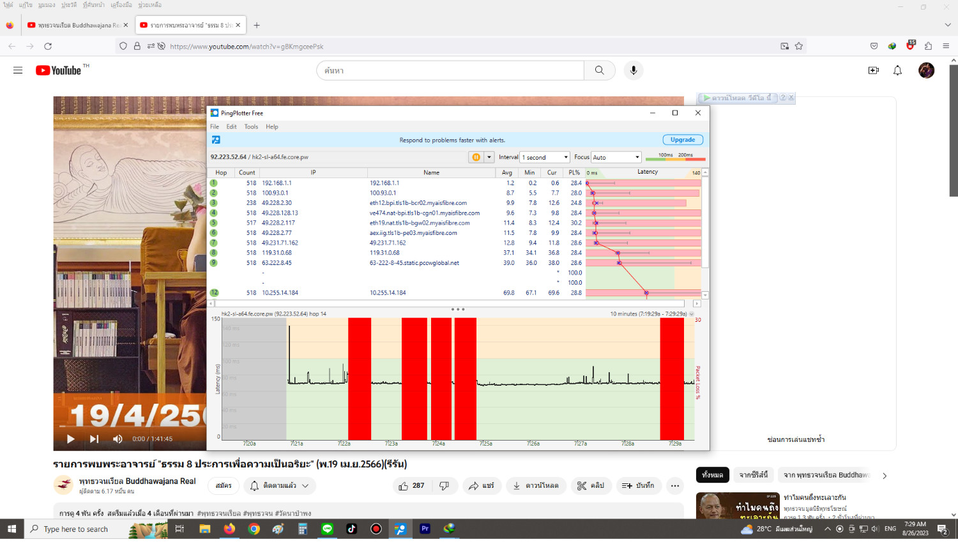Bookmark this page with the star icon
The height and width of the screenshot is (560, 958).
pos(798,46)
